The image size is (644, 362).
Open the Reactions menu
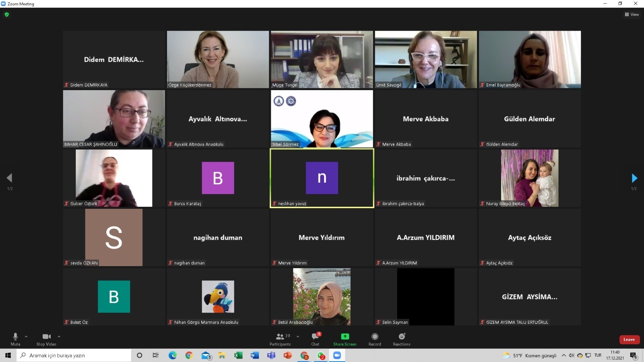click(402, 339)
